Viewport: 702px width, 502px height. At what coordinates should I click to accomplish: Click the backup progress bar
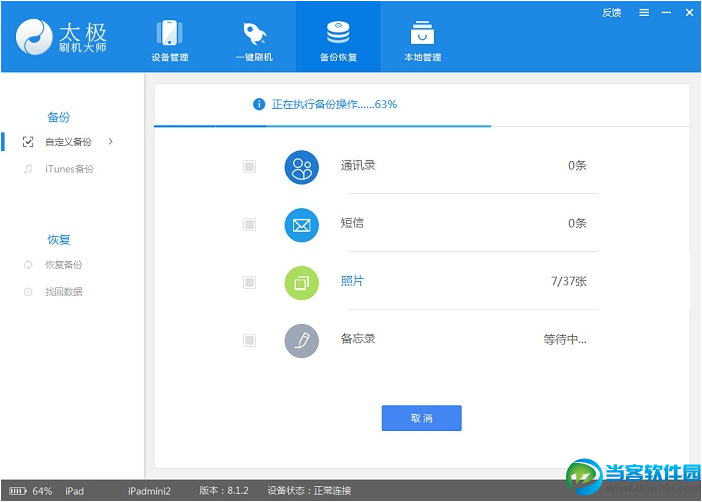322,126
